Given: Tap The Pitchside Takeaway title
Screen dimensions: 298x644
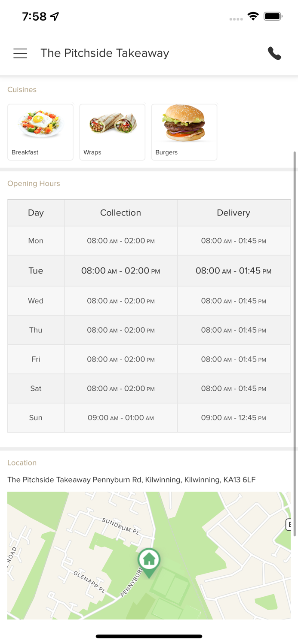Looking at the screenshot, I should point(104,53).
